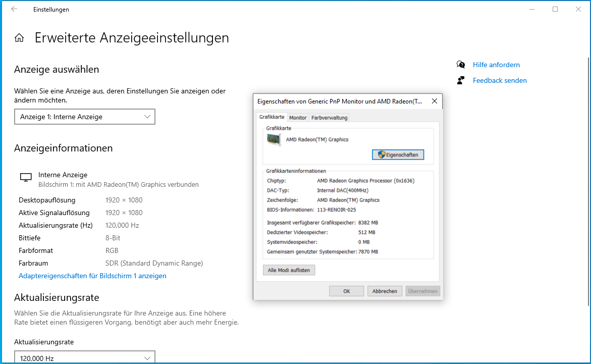Click the greyed Übernehmen button
The image size is (591, 364).
(422, 291)
